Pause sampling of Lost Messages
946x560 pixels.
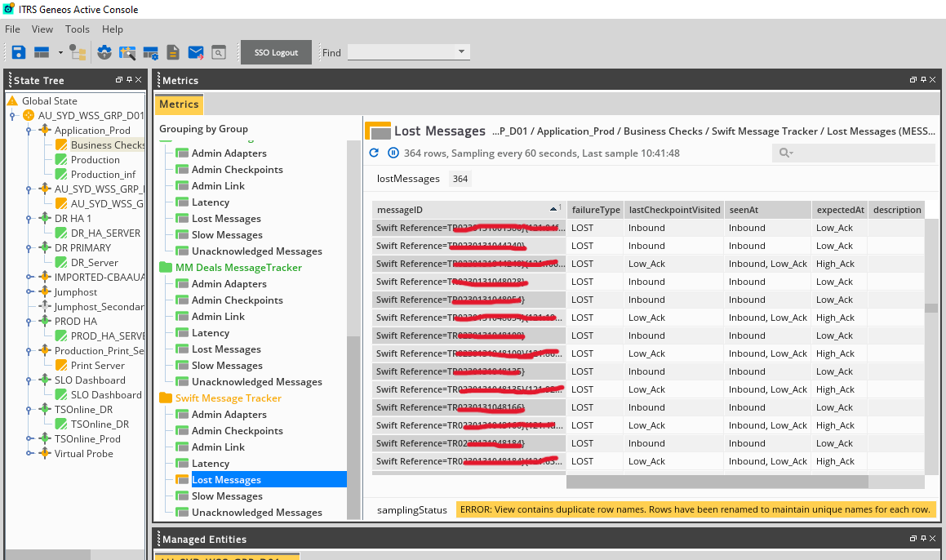coord(393,153)
